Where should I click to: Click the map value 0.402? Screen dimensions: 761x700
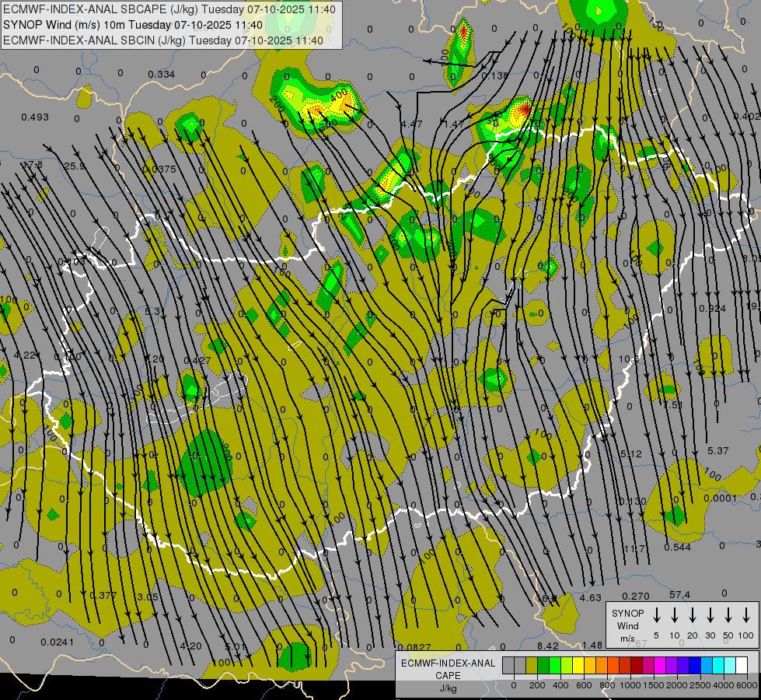(x=747, y=116)
